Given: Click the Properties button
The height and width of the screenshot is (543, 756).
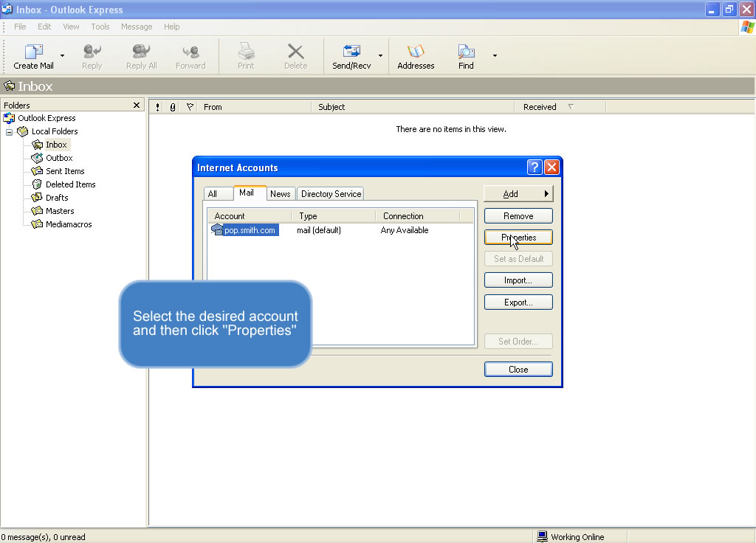Looking at the screenshot, I should tap(518, 238).
